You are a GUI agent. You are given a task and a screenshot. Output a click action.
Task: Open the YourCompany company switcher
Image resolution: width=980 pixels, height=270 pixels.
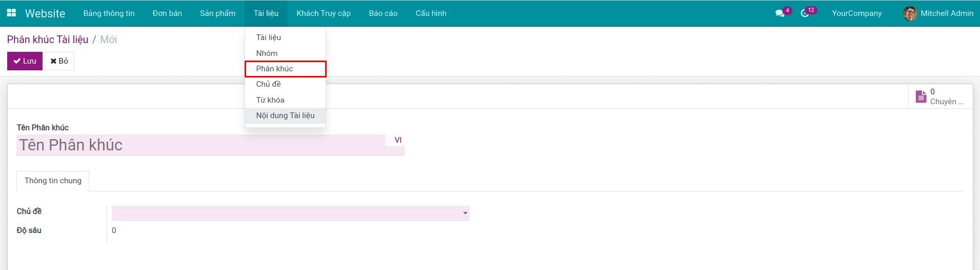(856, 13)
